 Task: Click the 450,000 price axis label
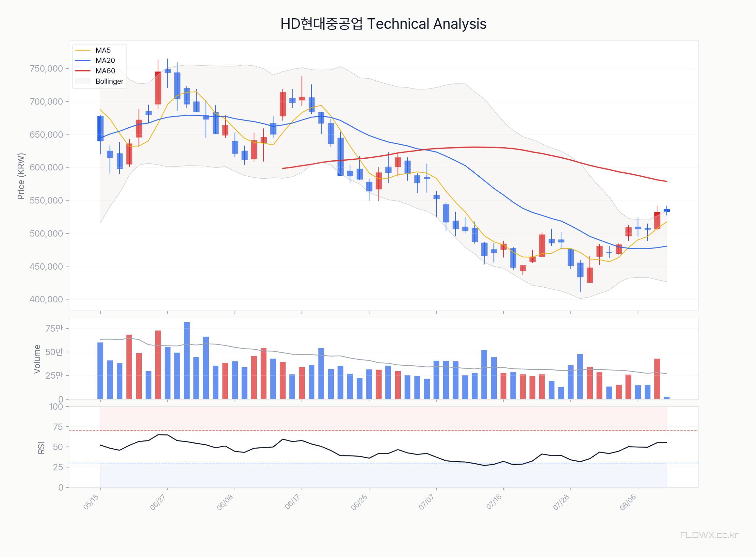point(47,267)
